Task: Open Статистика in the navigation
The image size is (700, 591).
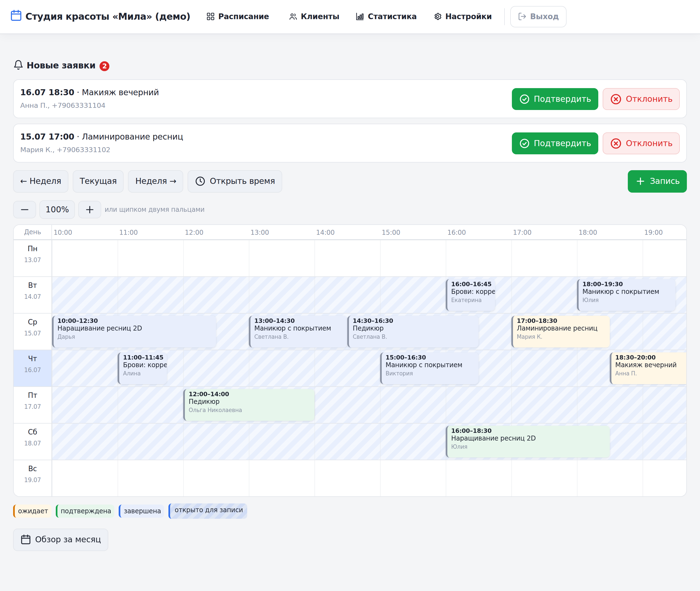Action: click(386, 16)
